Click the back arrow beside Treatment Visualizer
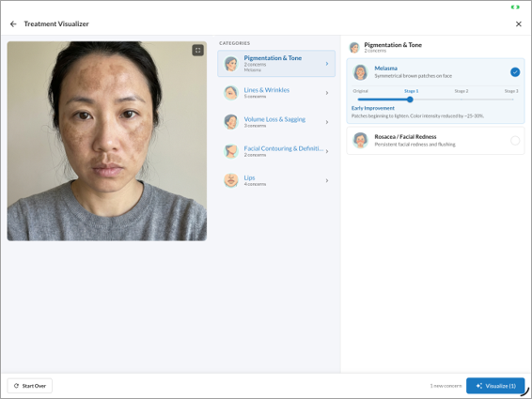Viewport: 532px width, 399px height. click(13, 24)
